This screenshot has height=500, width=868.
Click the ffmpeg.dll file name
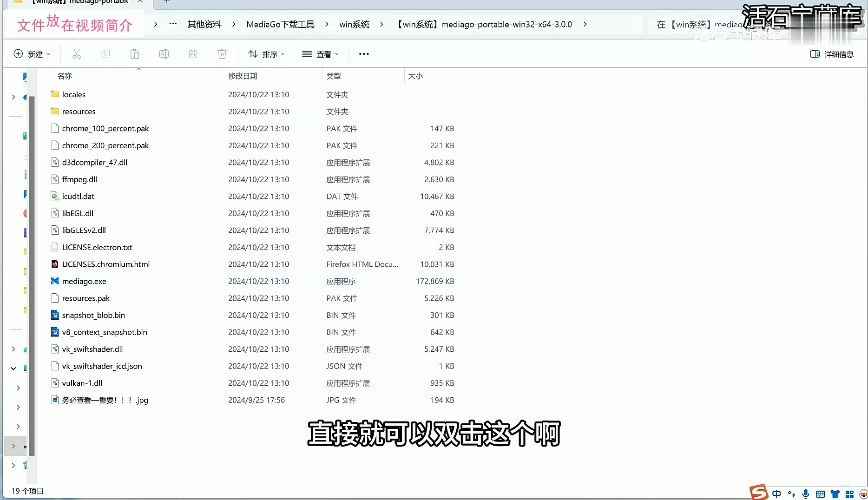[x=79, y=179]
